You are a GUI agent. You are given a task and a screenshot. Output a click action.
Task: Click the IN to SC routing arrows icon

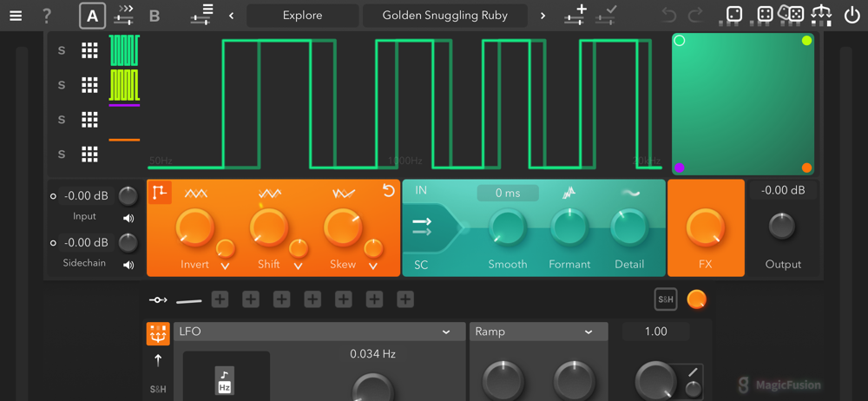(x=421, y=226)
